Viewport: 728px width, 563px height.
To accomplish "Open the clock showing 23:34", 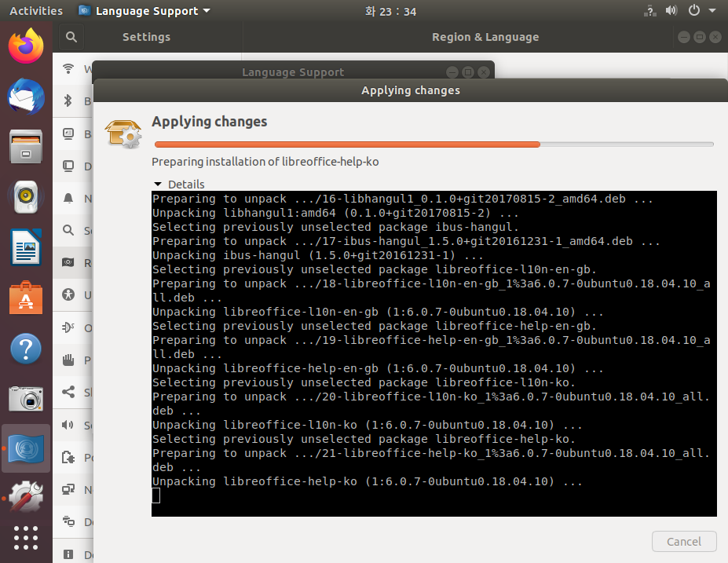I will pos(390,11).
